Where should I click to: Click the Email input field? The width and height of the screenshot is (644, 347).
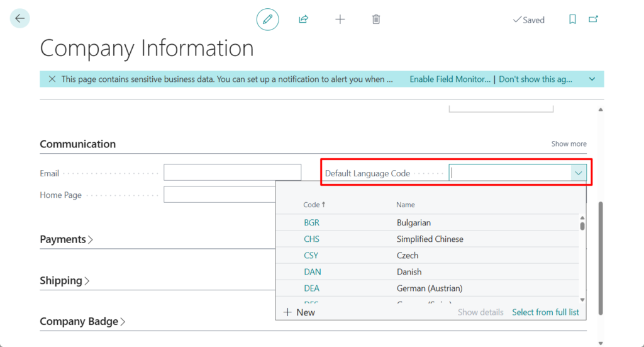232,173
